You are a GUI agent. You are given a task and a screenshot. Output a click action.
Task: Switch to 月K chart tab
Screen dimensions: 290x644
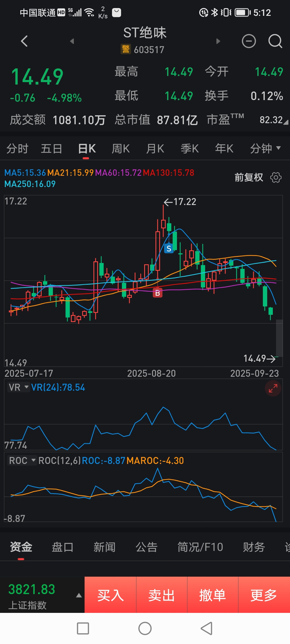[x=155, y=148]
